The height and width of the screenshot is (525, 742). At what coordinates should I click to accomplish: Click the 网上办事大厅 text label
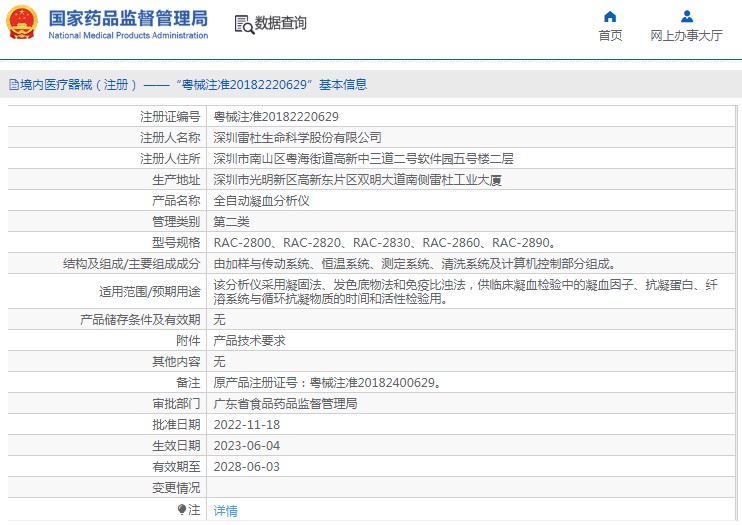pos(686,36)
